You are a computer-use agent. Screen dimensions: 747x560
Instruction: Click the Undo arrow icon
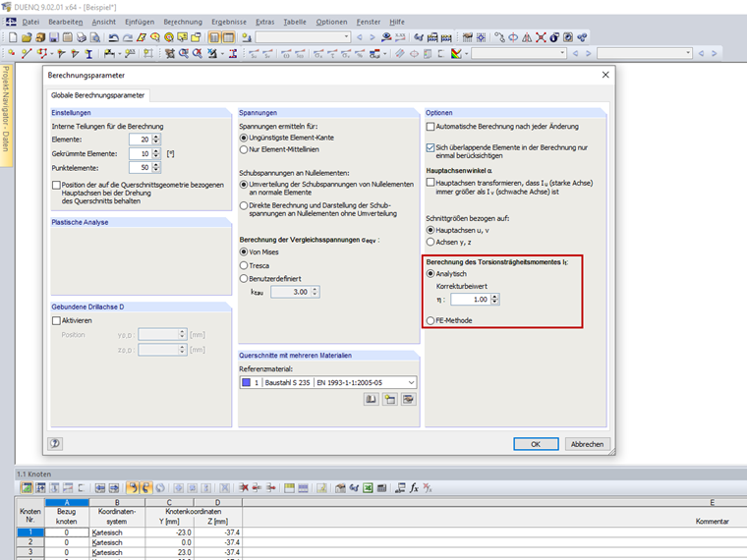pos(113,37)
